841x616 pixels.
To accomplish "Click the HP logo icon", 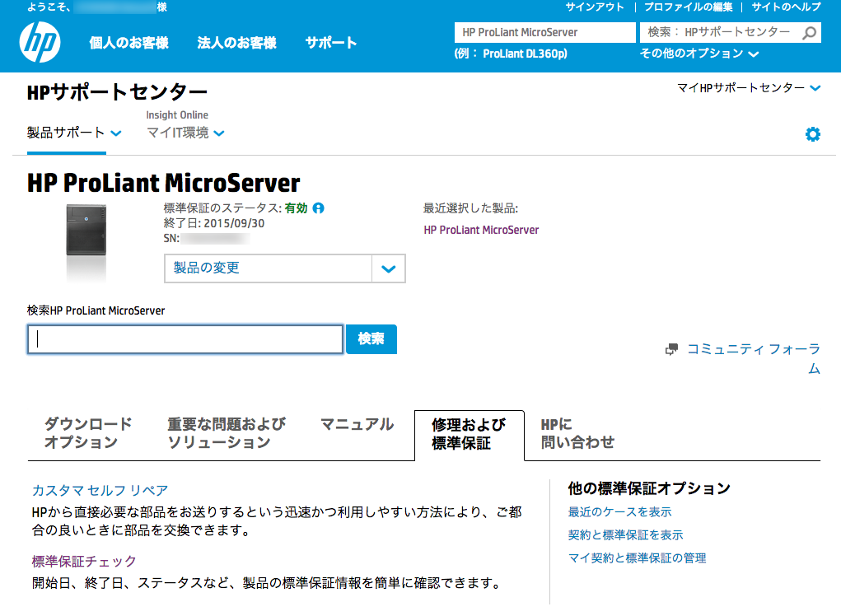I will pos(40,43).
